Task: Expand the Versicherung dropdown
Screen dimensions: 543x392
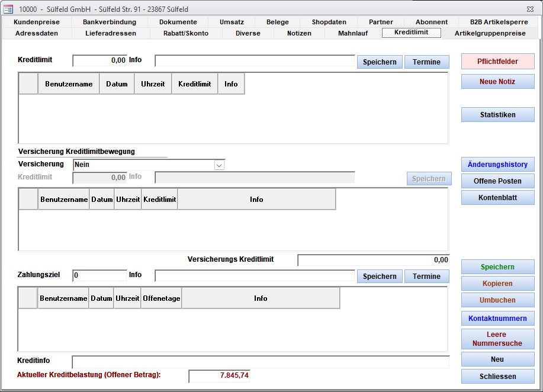Action: 219,165
